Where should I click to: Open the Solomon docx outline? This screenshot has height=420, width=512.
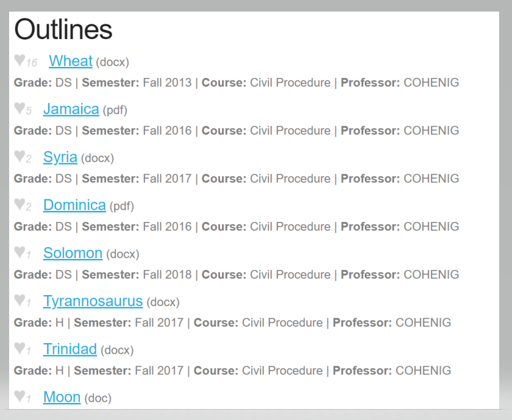pos(73,253)
